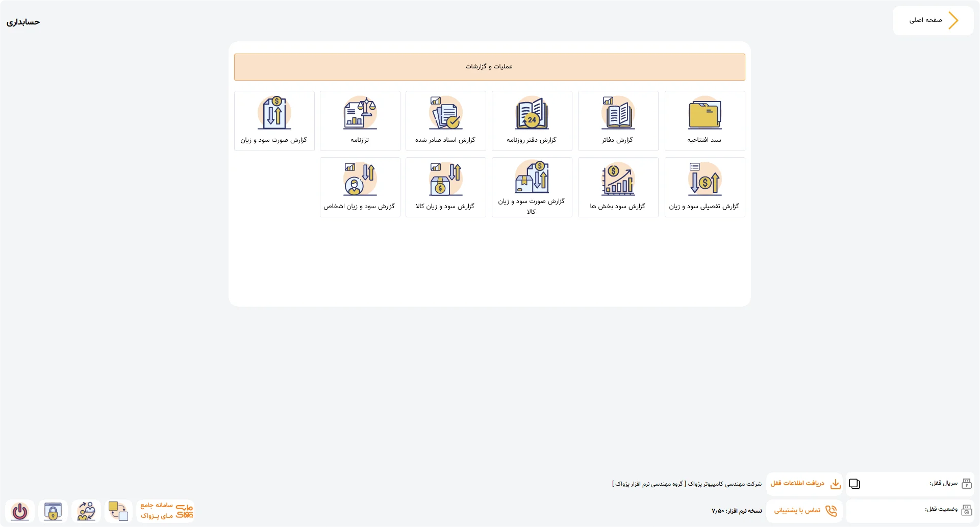Click the عملیات و گزارشات header bar
Screen dimensions: 980x527
489,67
